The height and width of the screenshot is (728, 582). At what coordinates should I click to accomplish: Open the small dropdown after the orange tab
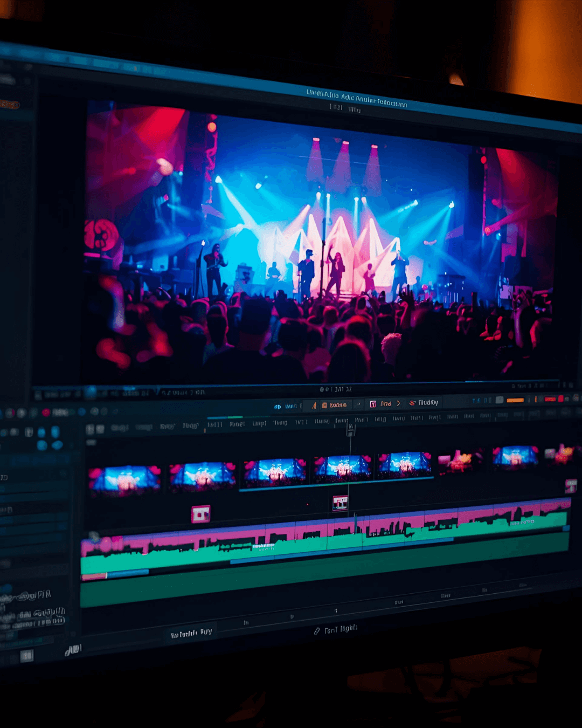[358, 404]
